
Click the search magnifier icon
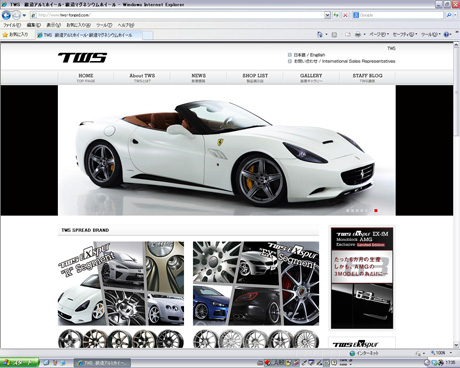coord(449,15)
